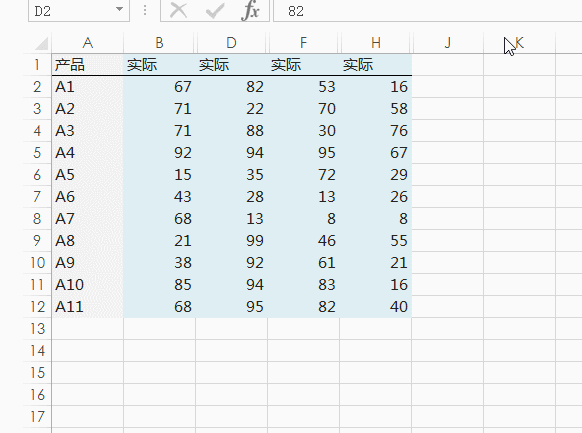Click the 实际 header in column D

[x=231, y=65]
